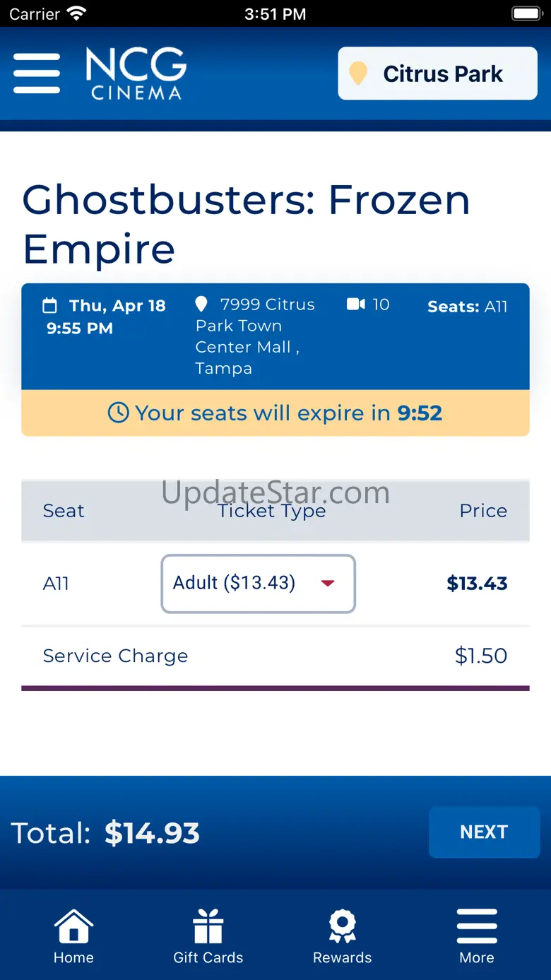Screen dimensions: 551x980
Task: Open the Gift Cards tab
Action: [x=208, y=936]
